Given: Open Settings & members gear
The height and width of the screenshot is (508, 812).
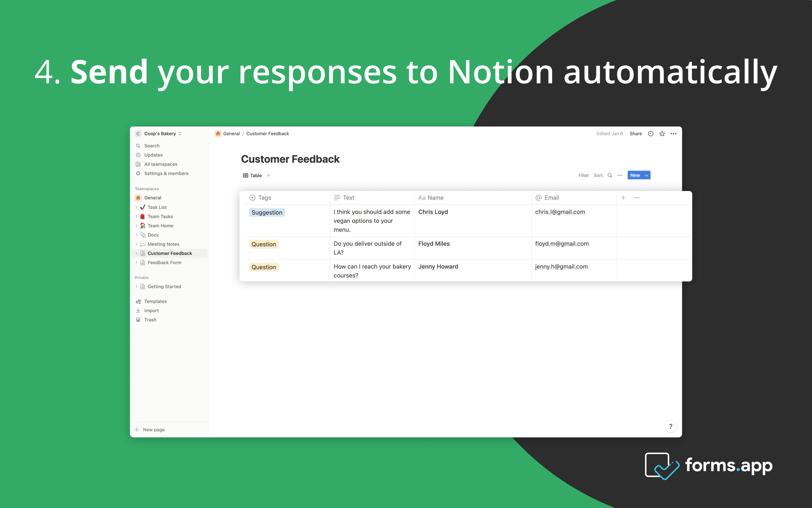Looking at the screenshot, I should click(x=138, y=173).
